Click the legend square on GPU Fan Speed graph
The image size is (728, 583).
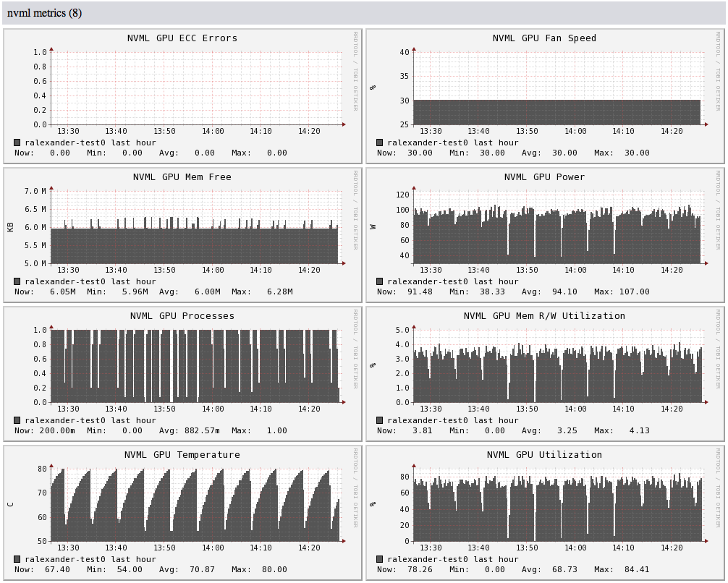[379, 142]
